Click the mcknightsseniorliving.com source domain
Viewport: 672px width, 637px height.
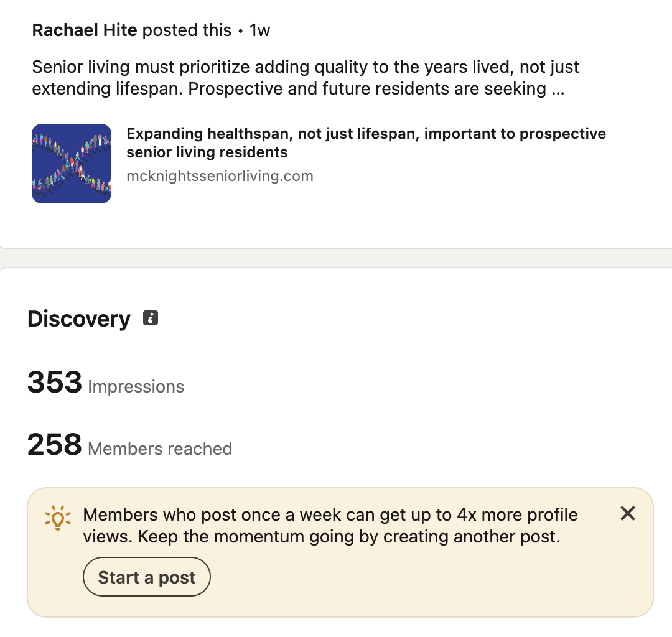coord(220,176)
